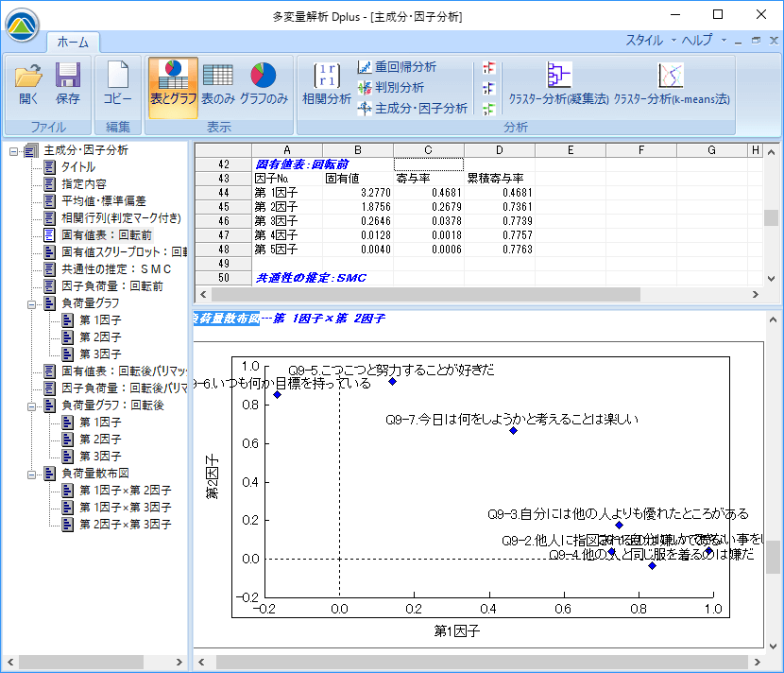Screen dimensions: 784x673
Task: Run 重回帰分析 multiple regression
Action: 397,67
